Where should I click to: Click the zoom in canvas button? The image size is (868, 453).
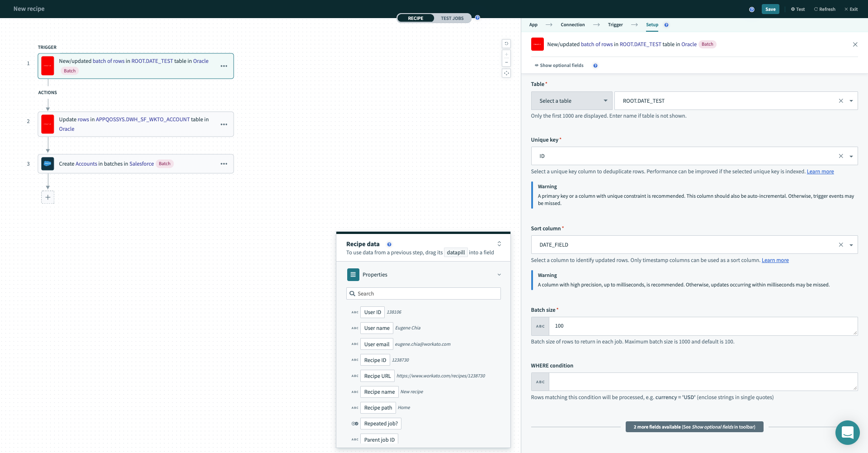click(506, 55)
